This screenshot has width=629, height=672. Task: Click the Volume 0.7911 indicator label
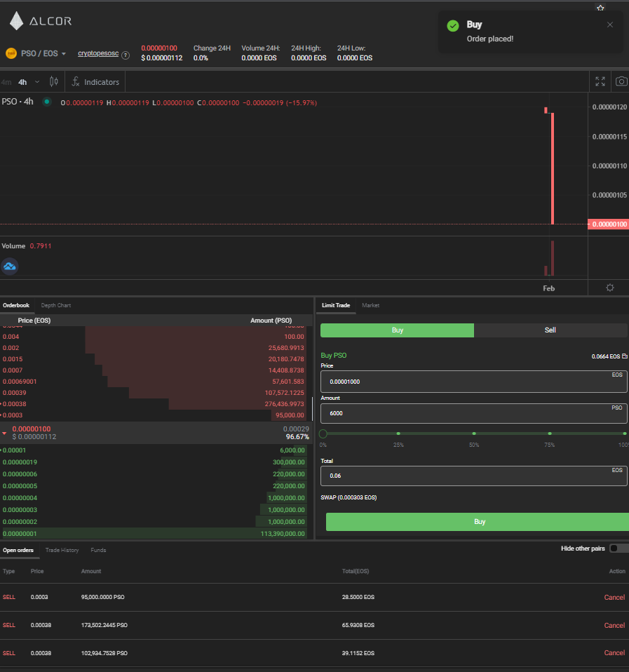(x=27, y=246)
